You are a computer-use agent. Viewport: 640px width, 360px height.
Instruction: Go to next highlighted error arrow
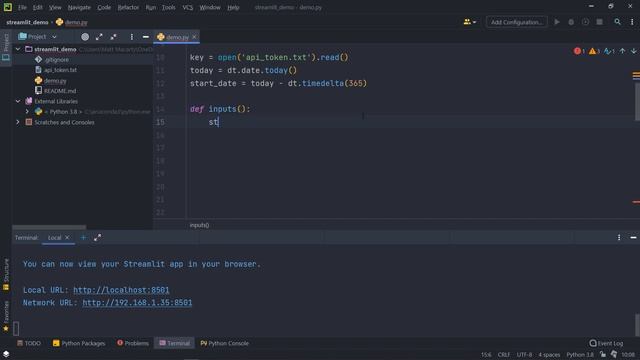click(x=633, y=51)
